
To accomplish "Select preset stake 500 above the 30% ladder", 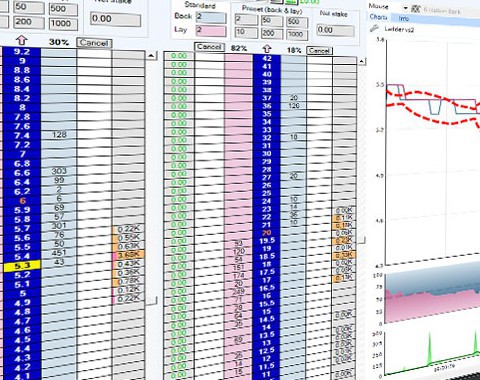I will pos(63,9).
